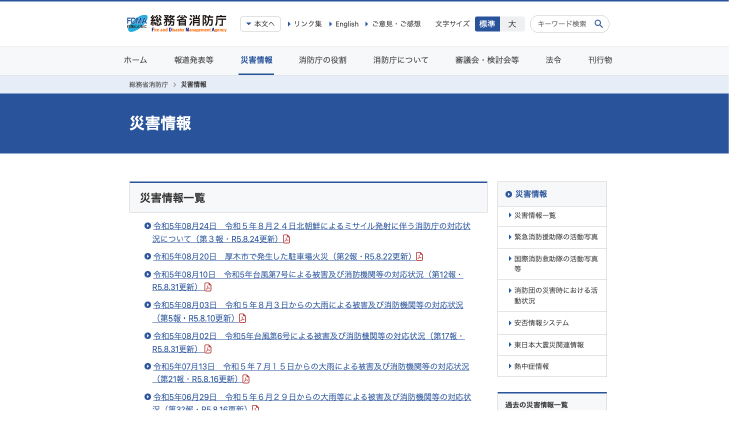Click the 本文へ skip dropdown button
Image resolution: width=729 pixels, height=425 pixels.
click(x=260, y=24)
